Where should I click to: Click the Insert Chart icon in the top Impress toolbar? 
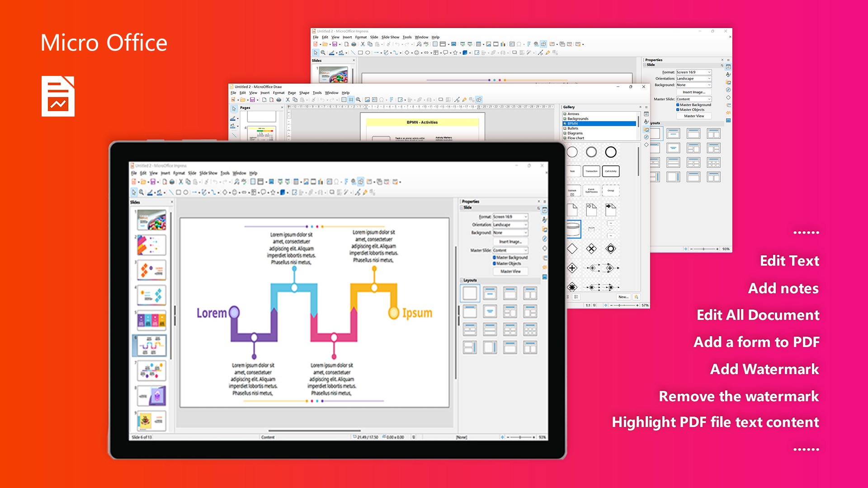point(503,44)
